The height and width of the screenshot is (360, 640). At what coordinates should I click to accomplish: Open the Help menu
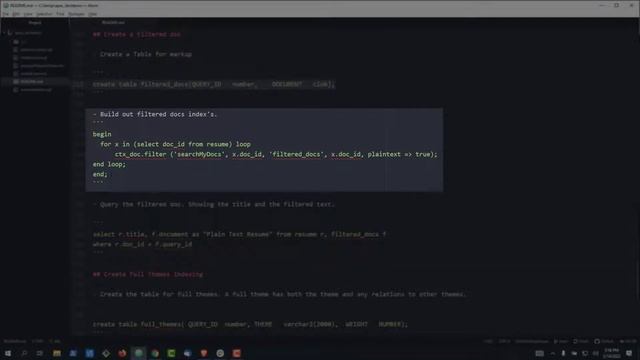93,14
